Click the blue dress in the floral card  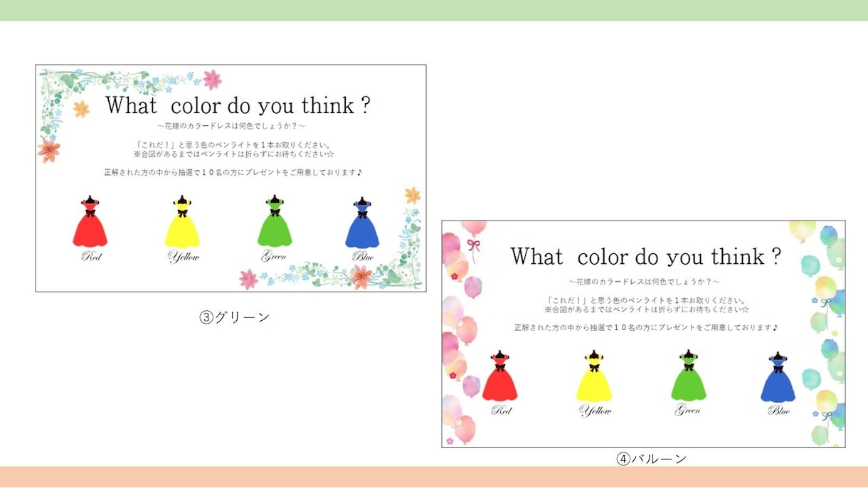pyautogui.click(x=362, y=221)
